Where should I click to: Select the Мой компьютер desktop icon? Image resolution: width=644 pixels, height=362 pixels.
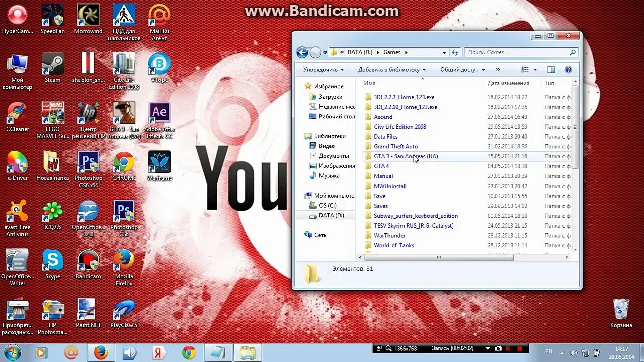pos(17,71)
